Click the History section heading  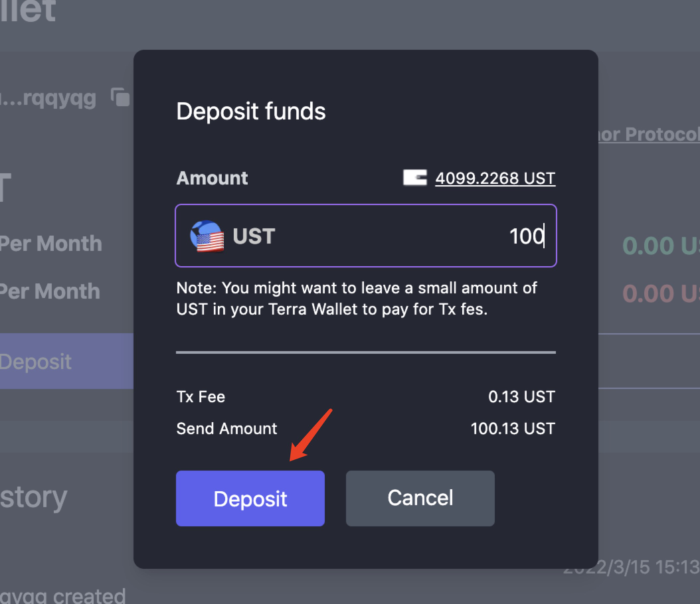click(33, 497)
